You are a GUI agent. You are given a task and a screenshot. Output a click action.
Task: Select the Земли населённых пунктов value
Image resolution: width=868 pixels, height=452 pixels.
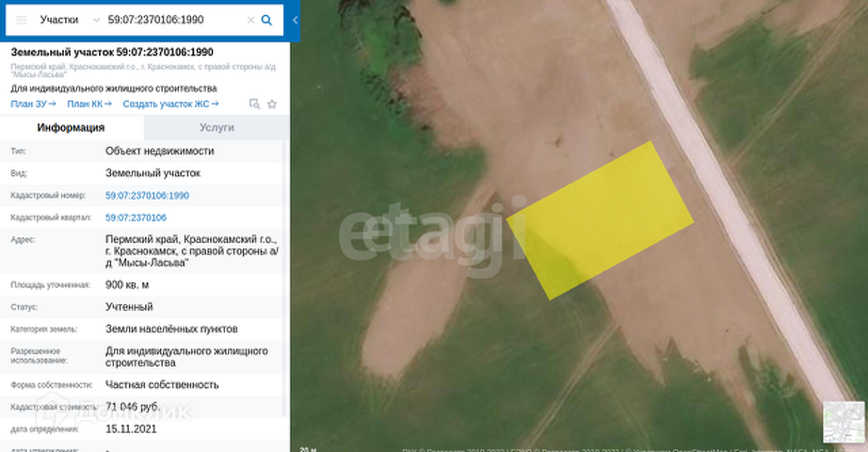(x=171, y=329)
